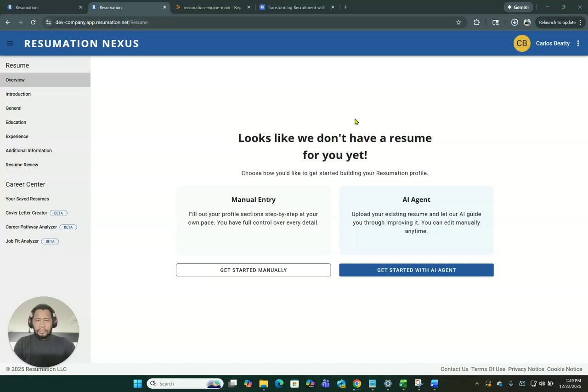Viewport: 588px width, 392px height.
Task: Click the webcam video thumbnail
Action: coord(44,331)
